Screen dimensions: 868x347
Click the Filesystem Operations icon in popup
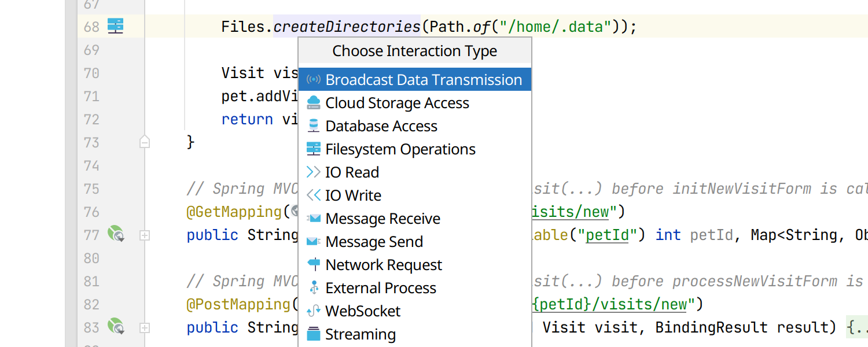click(313, 149)
